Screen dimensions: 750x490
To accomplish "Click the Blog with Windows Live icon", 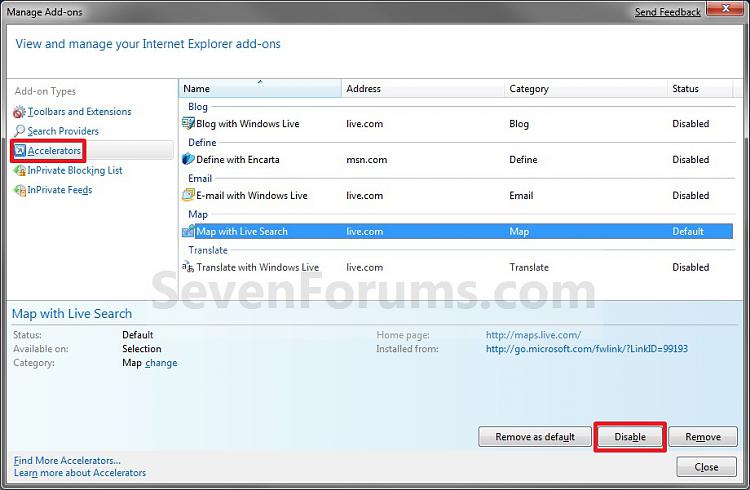I will click(x=188, y=123).
